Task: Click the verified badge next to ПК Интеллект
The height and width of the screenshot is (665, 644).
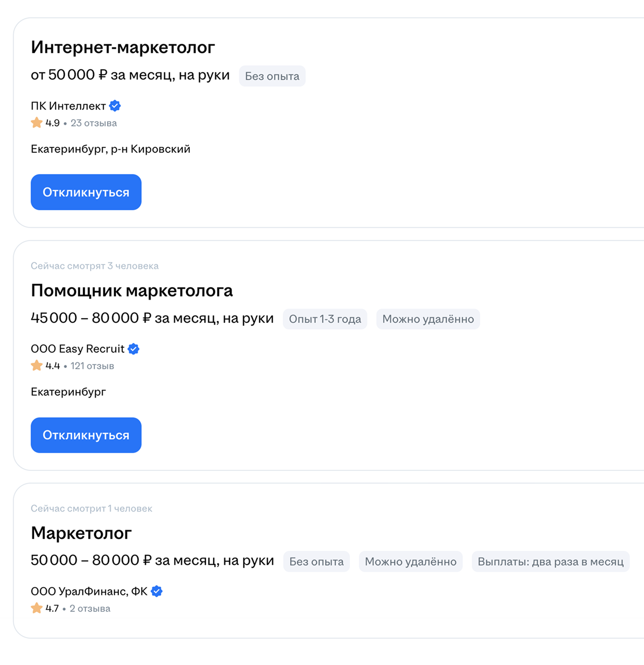Action: click(115, 106)
